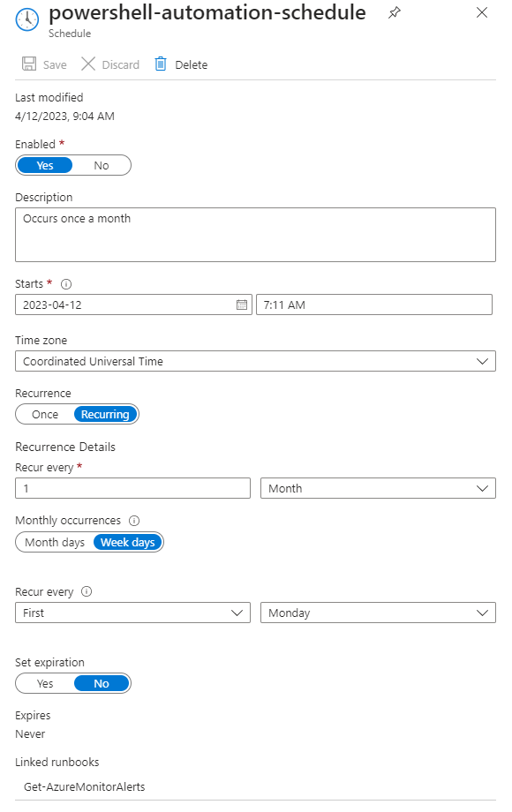Screen dimensions: 512x812
Task: Show info tooltip next to Starts
Action: click(x=66, y=284)
